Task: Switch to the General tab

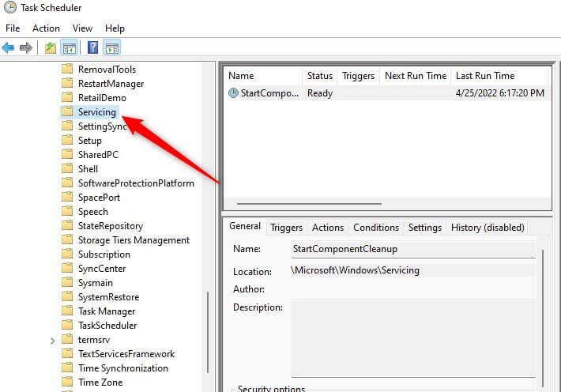Action: (245, 226)
